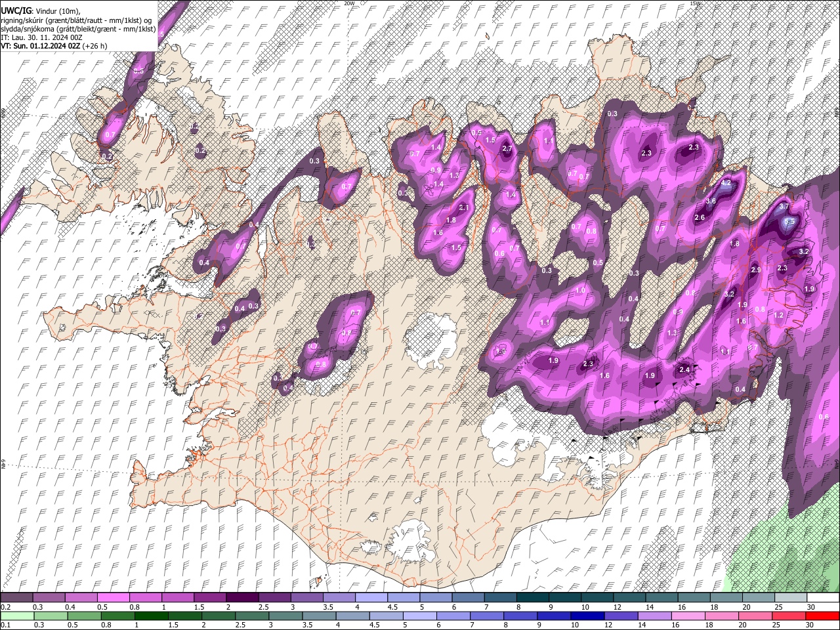Screen dimensions: 840x630
Task: Click the 'rigning/skúrir' legend description line
Action: (x=75, y=20)
